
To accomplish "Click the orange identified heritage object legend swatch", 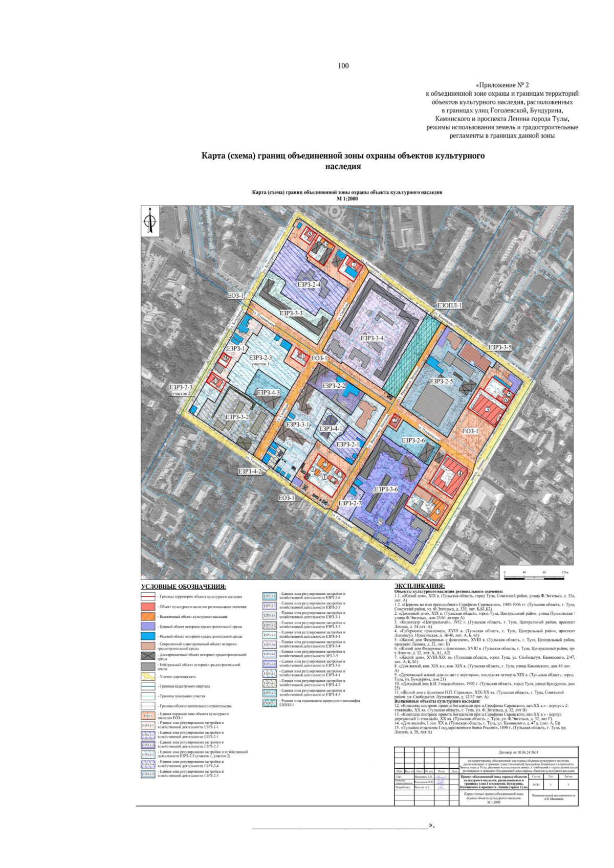I will tap(148, 617).
